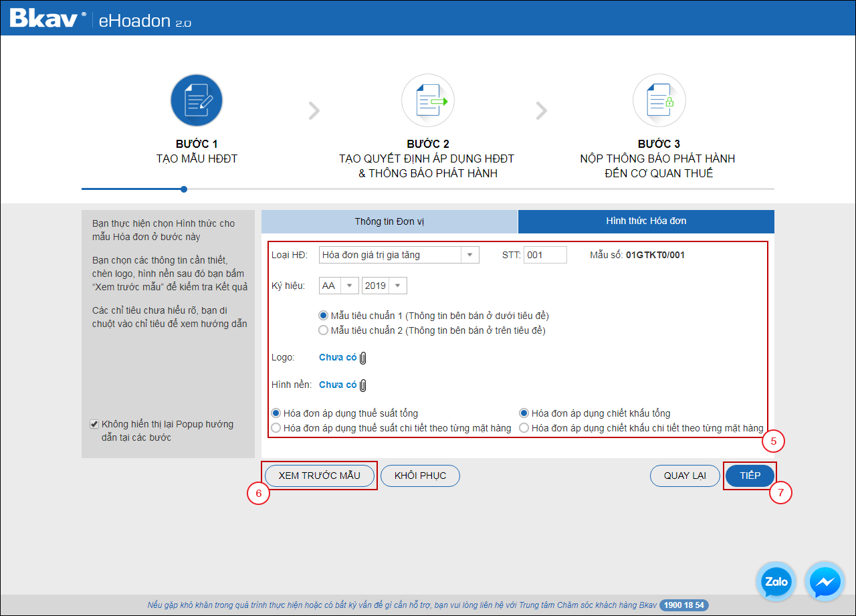Click the Bkav eHoadon 2.0 logo
This screenshot has height=616, width=856.
(x=100, y=19)
